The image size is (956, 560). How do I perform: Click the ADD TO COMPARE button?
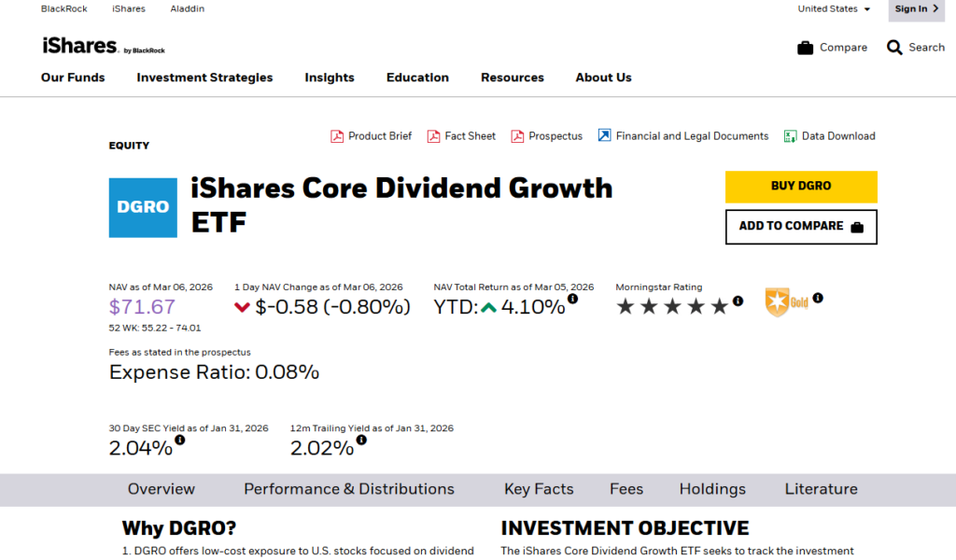click(800, 226)
